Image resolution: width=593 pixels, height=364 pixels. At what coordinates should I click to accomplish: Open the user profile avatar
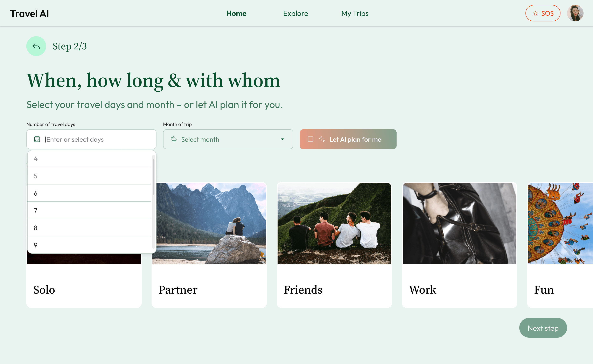click(575, 13)
